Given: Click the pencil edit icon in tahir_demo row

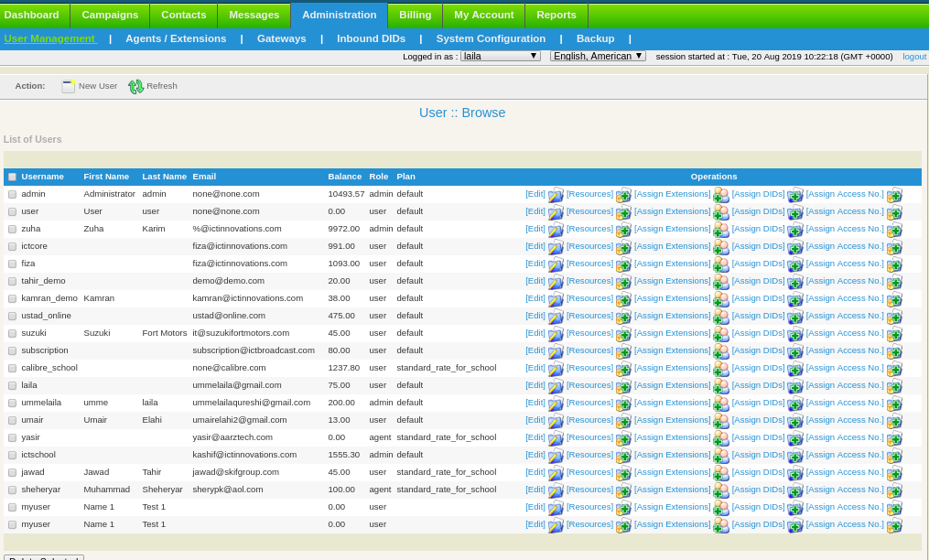Looking at the screenshot, I should [x=556, y=282].
